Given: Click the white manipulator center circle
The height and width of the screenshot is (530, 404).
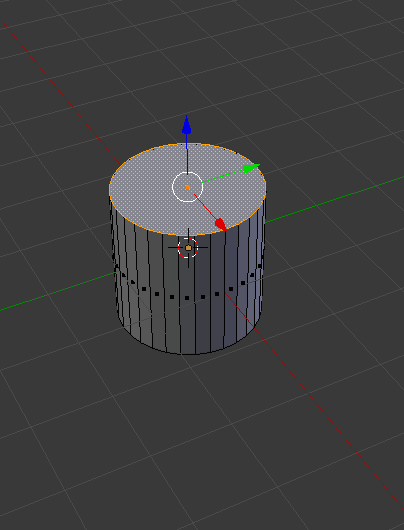Looking at the screenshot, I should pos(188,187).
